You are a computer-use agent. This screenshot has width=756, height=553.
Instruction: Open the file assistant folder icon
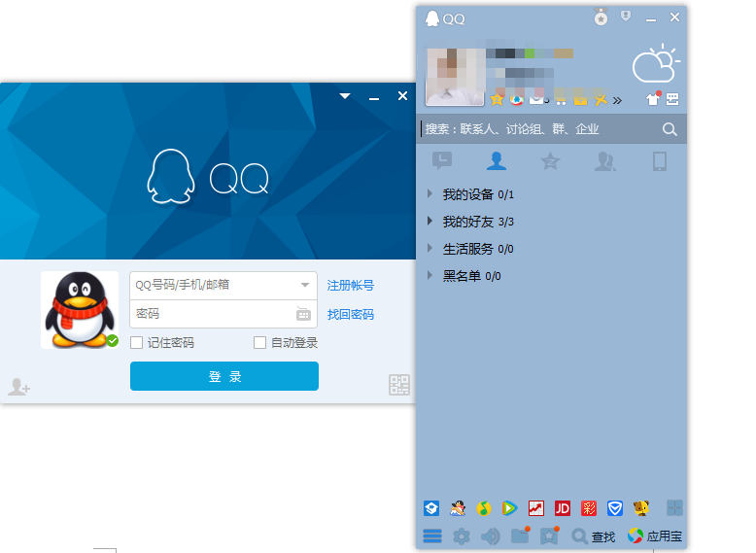point(520,536)
